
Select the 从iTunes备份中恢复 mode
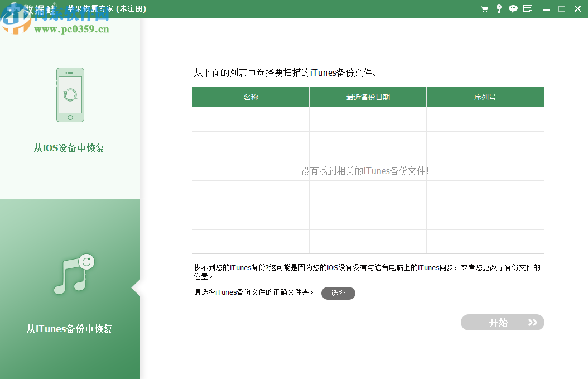click(70, 329)
